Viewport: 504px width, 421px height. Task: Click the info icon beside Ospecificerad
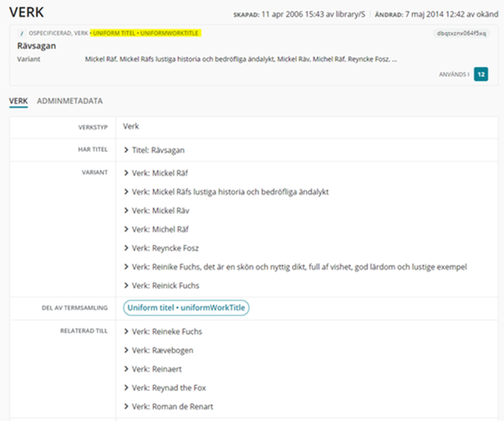click(20, 33)
